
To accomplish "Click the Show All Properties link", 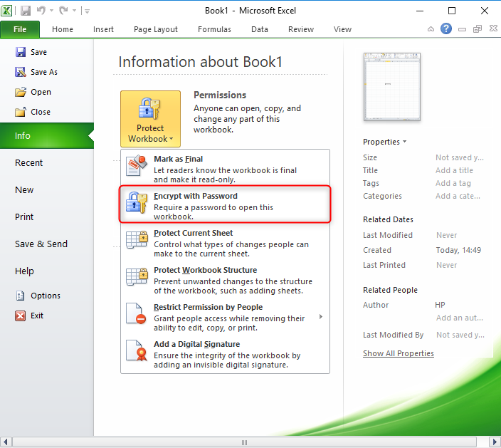I will [x=399, y=353].
